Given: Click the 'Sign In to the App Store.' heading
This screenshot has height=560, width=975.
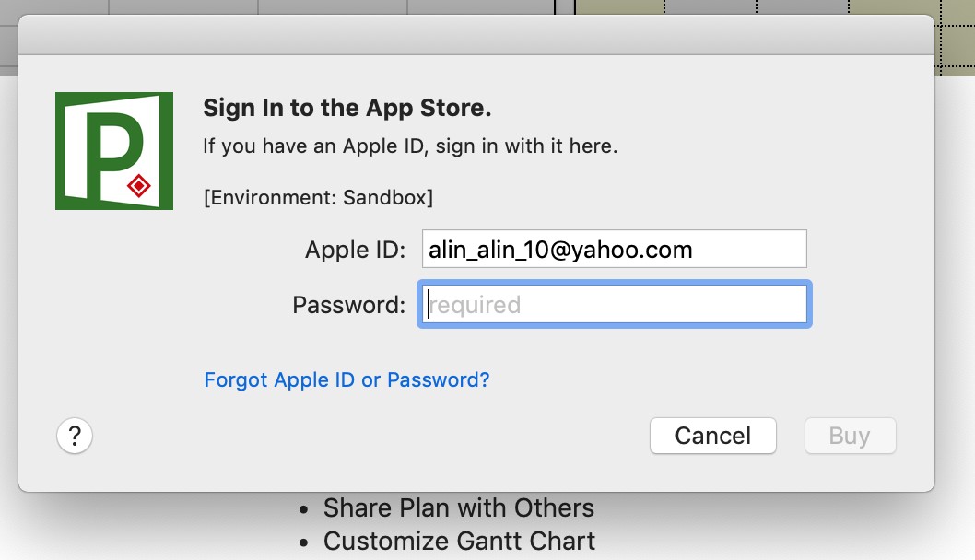Looking at the screenshot, I should pyautogui.click(x=347, y=108).
